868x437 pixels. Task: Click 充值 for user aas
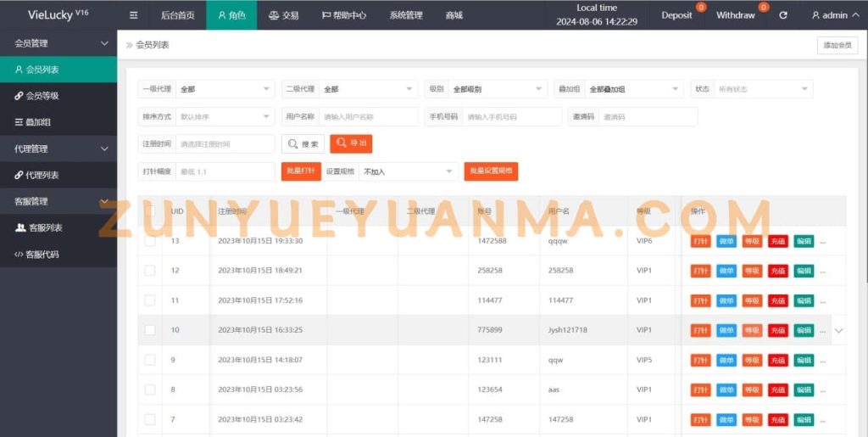(778, 390)
